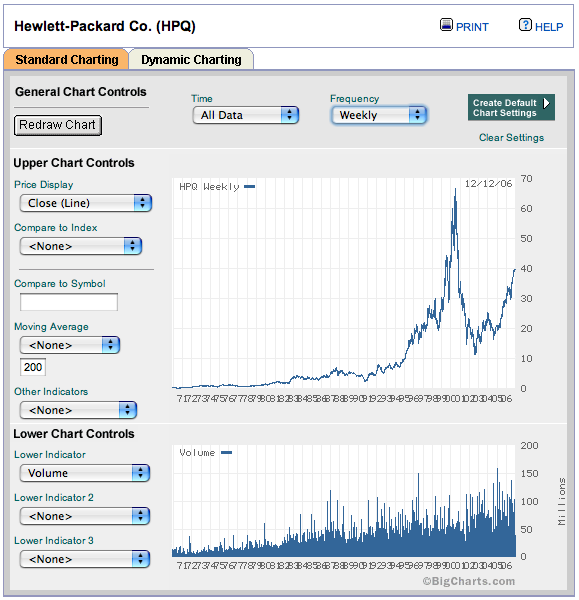Click the Lower Indicator 2 label

point(54,498)
